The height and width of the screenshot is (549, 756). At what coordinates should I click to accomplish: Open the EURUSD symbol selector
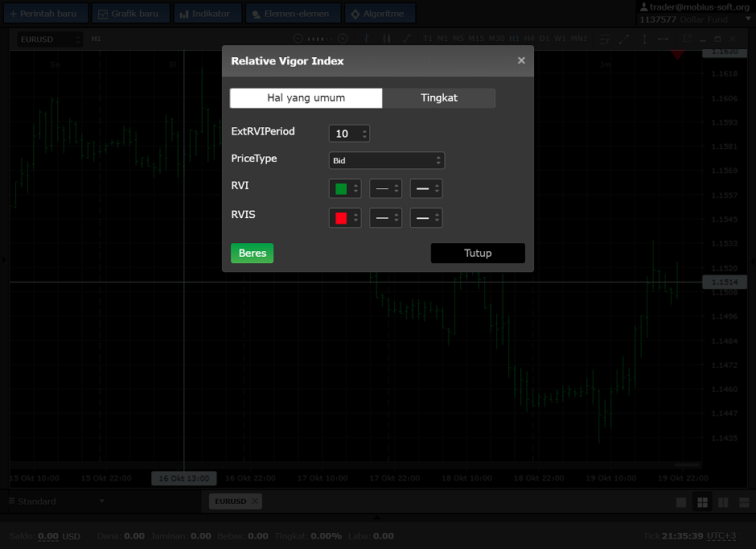click(50, 39)
